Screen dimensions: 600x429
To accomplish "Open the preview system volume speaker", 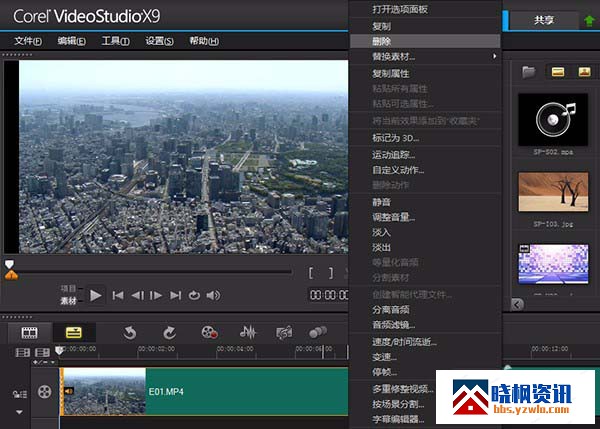I will point(213,295).
